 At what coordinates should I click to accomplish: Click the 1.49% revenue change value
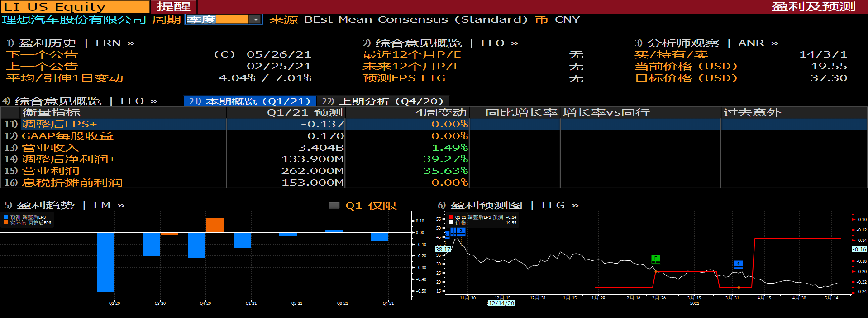pos(449,148)
